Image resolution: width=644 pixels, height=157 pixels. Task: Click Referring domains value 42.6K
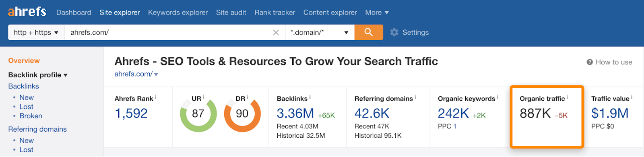(372, 114)
